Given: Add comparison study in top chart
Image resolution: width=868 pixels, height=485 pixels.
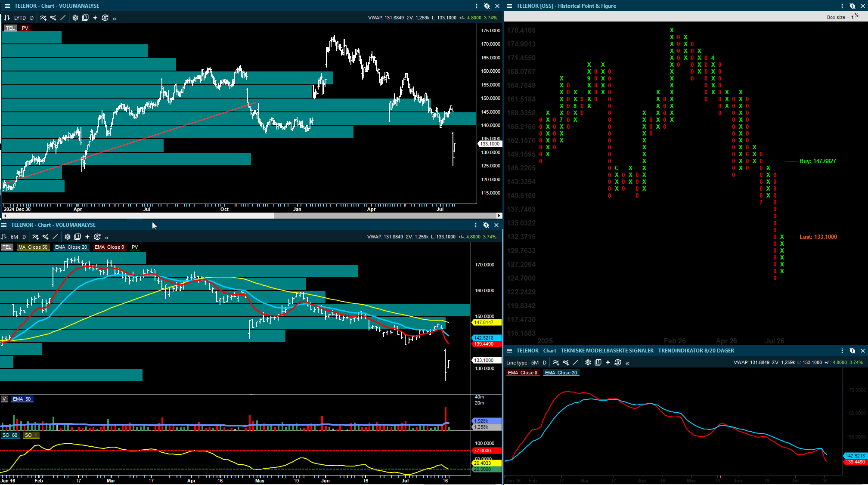Looking at the screenshot, I should 53,18.
